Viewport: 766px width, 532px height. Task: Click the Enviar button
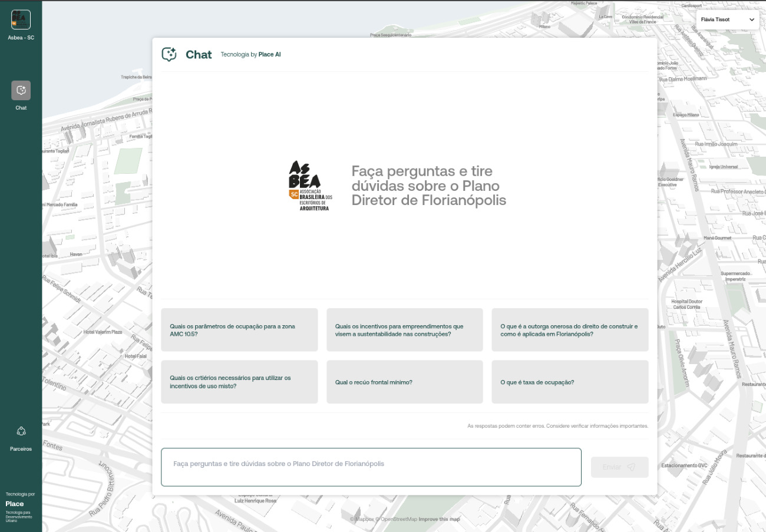pyautogui.click(x=619, y=467)
